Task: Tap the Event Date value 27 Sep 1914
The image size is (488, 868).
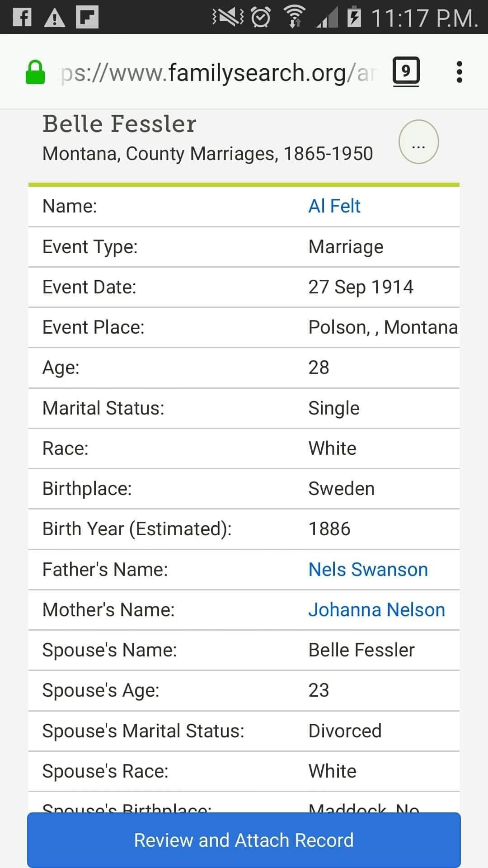Action: click(x=361, y=287)
